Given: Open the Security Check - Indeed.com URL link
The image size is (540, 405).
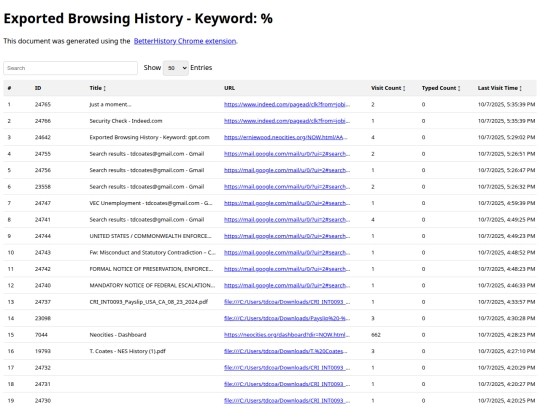Looking at the screenshot, I should [x=287, y=121].
